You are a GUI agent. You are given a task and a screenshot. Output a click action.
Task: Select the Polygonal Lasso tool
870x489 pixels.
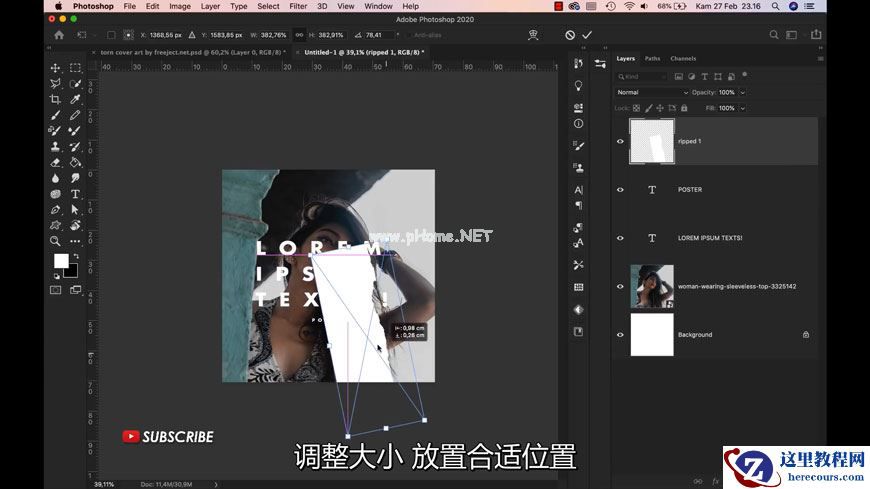tap(55, 83)
